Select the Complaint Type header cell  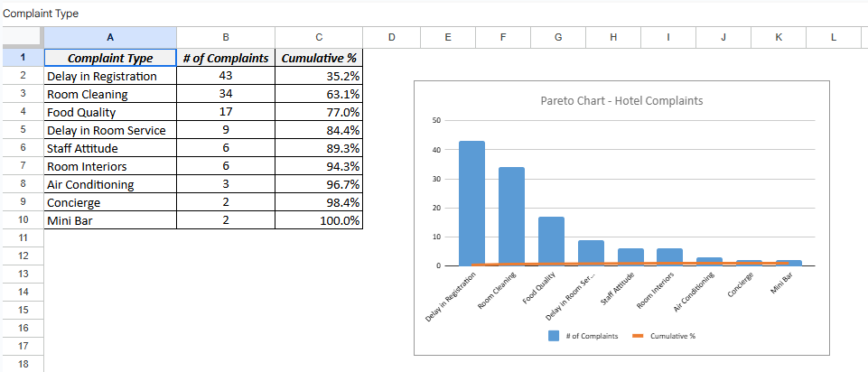pyautogui.click(x=110, y=58)
